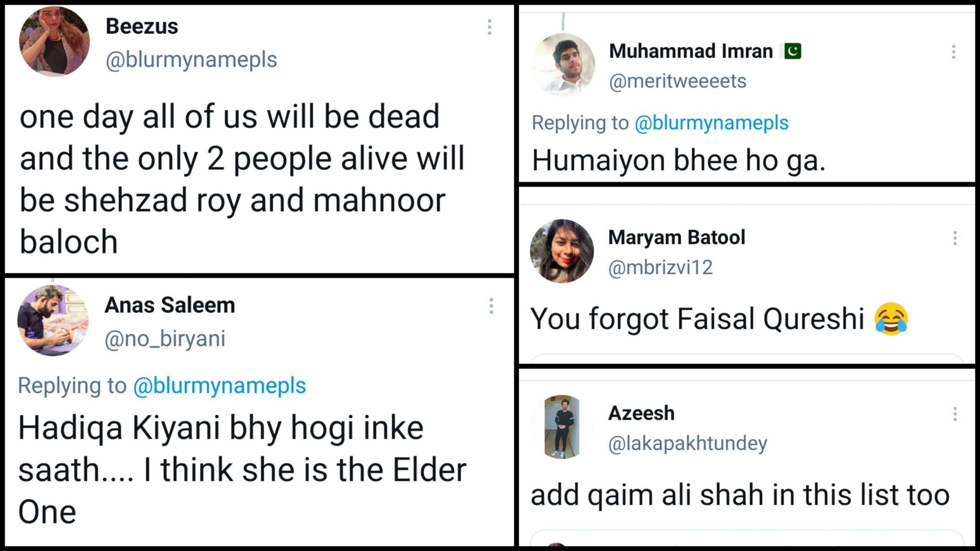View Muhammad Imran profile picture
Viewport: 980px width, 551px height.
pyautogui.click(x=563, y=65)
